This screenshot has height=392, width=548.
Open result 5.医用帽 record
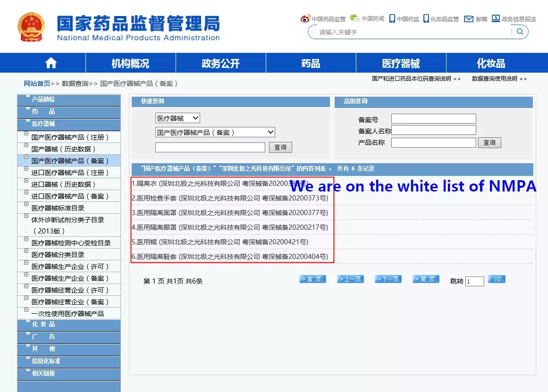tap(220, 242)
